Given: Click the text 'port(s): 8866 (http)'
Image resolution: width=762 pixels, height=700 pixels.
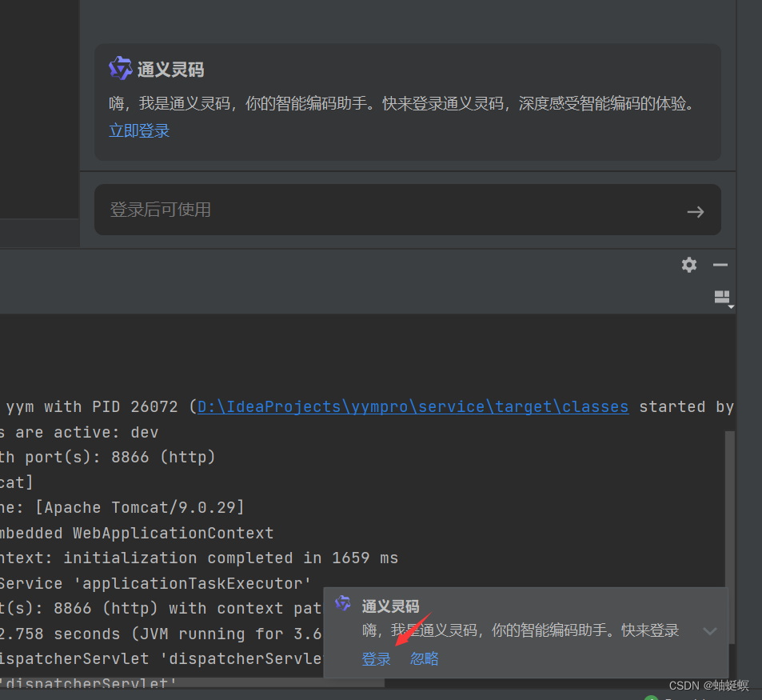Looking at the screenshot, I should 120,457.
